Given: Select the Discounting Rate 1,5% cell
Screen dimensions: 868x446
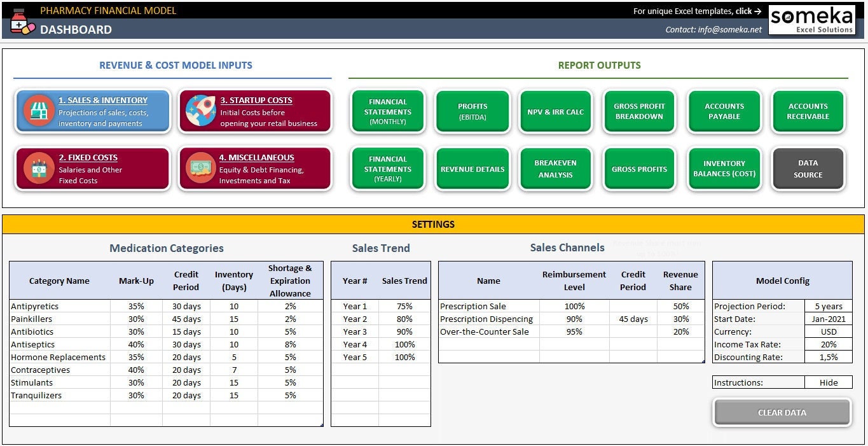Looking at the screenshot, I should pyautogui.click(x=829, y=357).
